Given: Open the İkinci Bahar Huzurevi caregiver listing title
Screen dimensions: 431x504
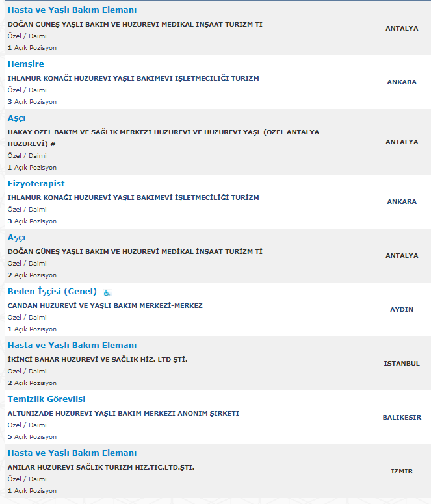Looking at the screenshot, I should [x=72, y=346].
